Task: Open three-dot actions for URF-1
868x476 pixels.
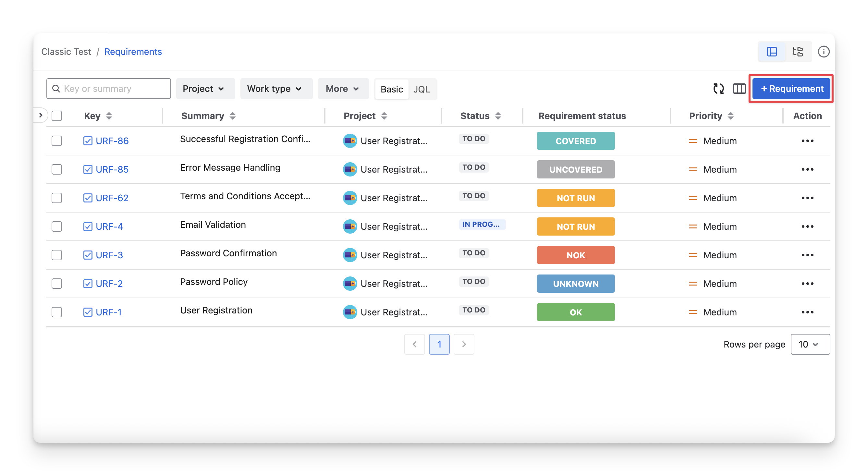Action: tap(807, 312)
